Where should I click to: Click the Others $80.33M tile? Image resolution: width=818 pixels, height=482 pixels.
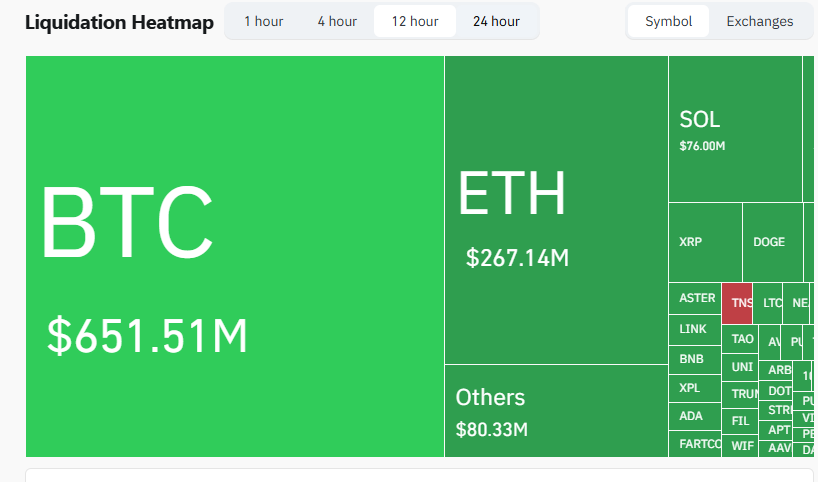(556, 411)
